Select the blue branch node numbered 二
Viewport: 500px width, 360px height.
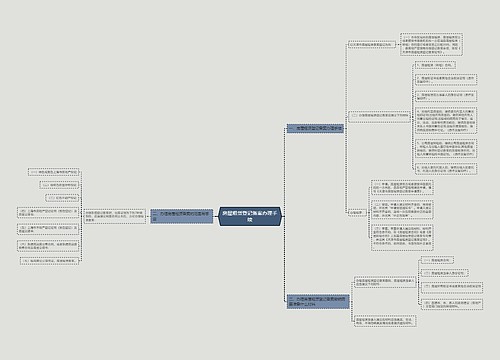click(x=181, y=216)
